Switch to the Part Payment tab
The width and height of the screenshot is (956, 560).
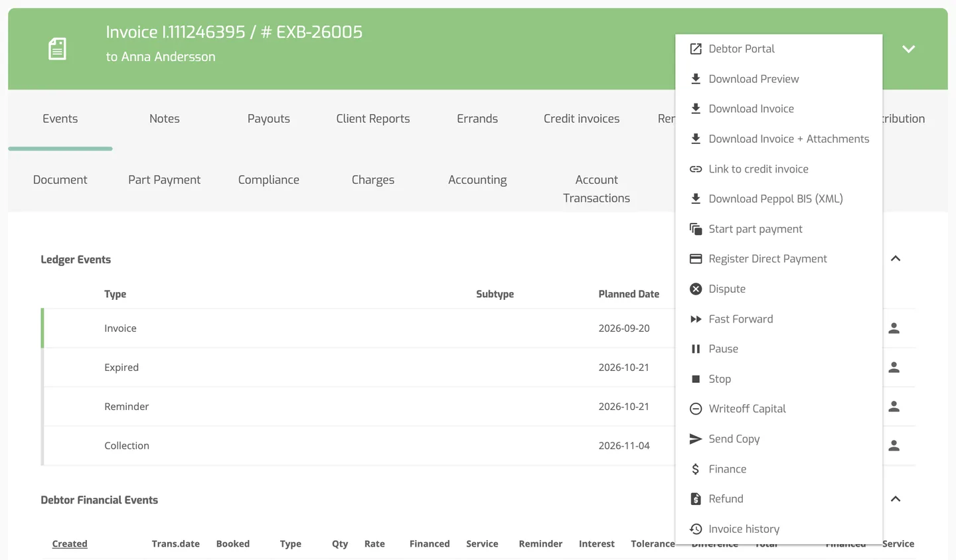pyautogui.click(x=165, y=180)
